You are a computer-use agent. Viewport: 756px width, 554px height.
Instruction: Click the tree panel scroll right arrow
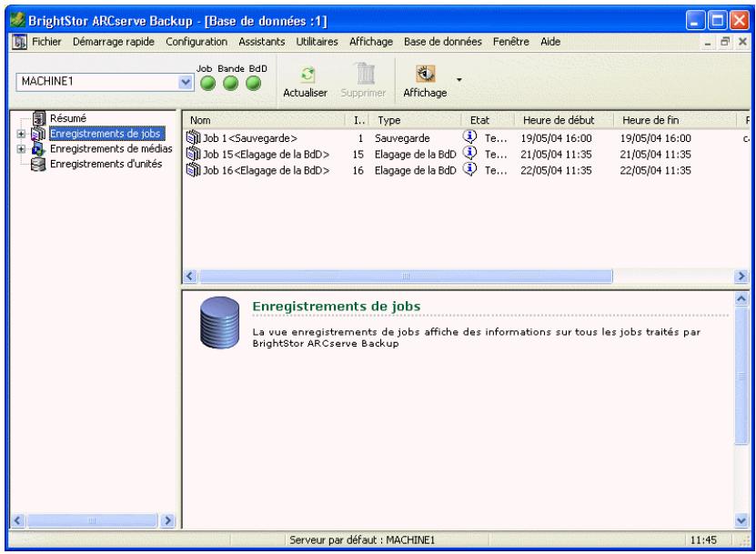coord(167,520)
